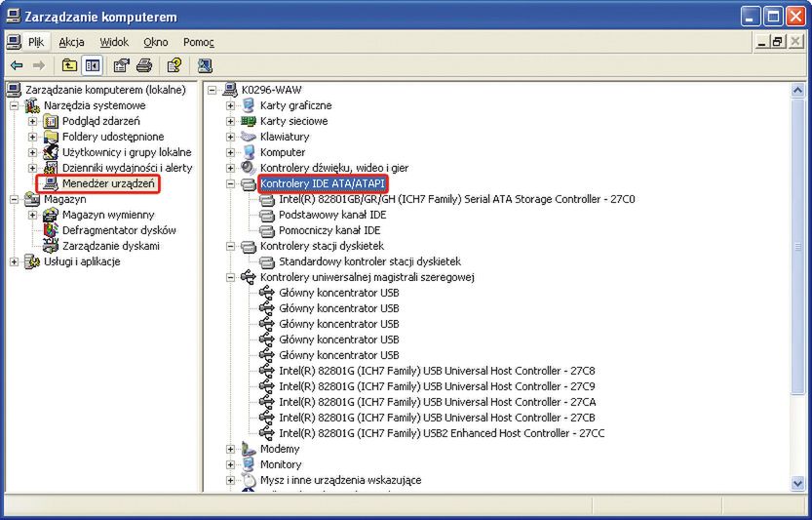Expand the Usługi i aplikacje node
The height and width of the screenshot is (520, 812).
(x=15, y=261)
